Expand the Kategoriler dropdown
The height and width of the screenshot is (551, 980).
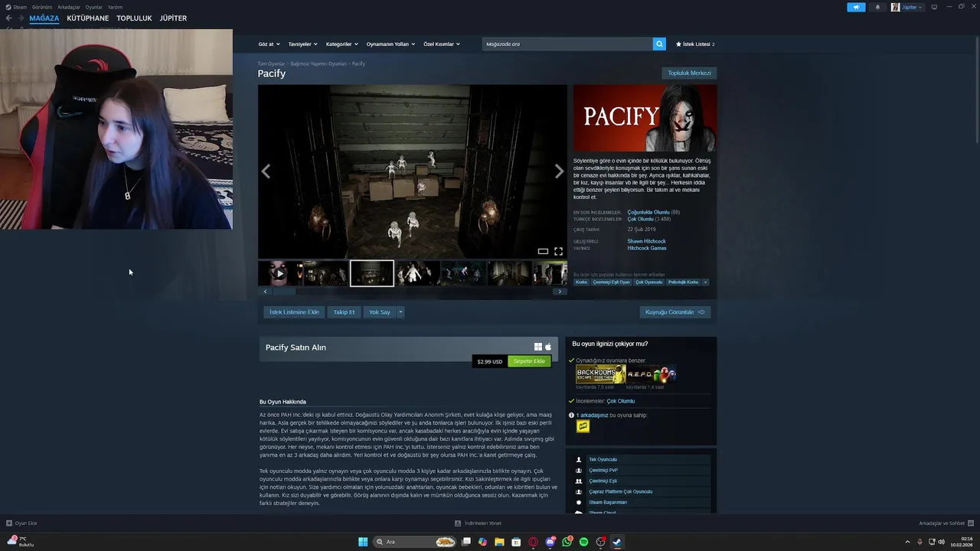pos(341,44)
